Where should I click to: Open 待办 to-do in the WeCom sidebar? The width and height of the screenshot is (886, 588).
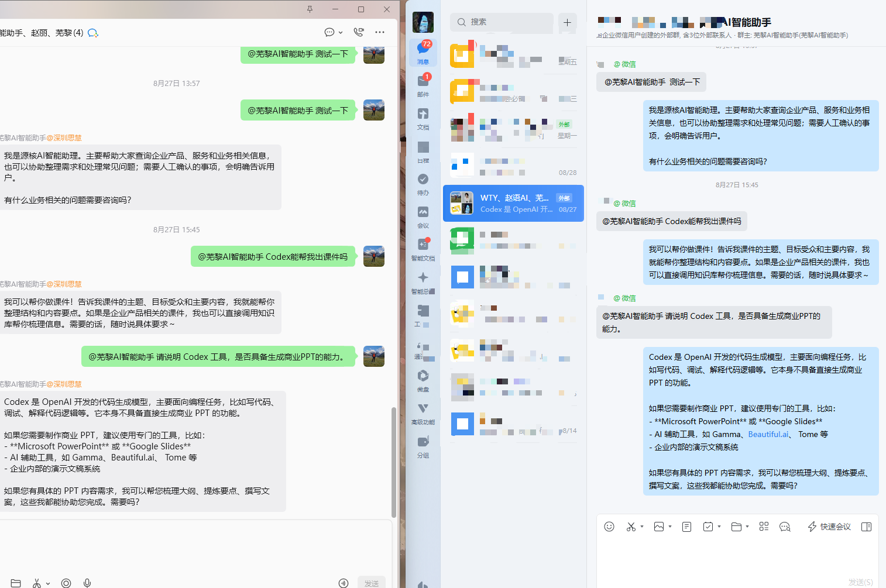point(423,184)
